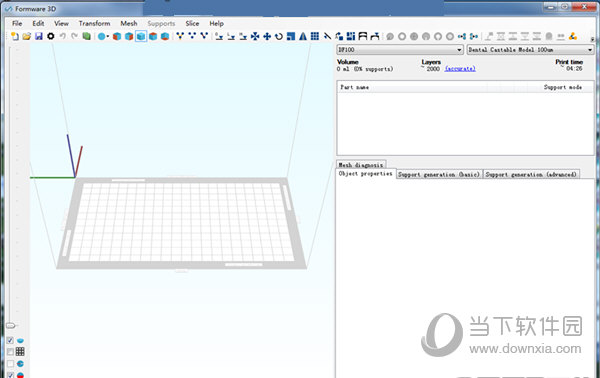Open the DF100 printer dropdown
The image size is (600, 378).
(x=400, y=50)
